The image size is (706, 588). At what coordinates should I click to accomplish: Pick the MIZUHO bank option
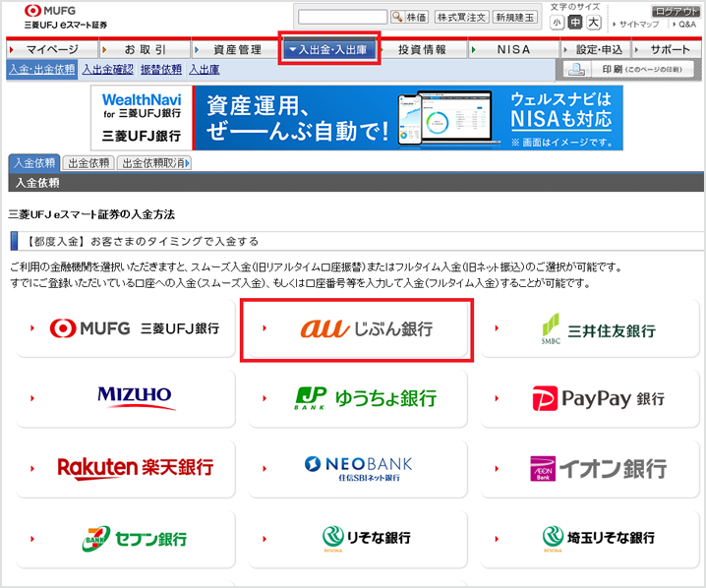tap(125, 398)
